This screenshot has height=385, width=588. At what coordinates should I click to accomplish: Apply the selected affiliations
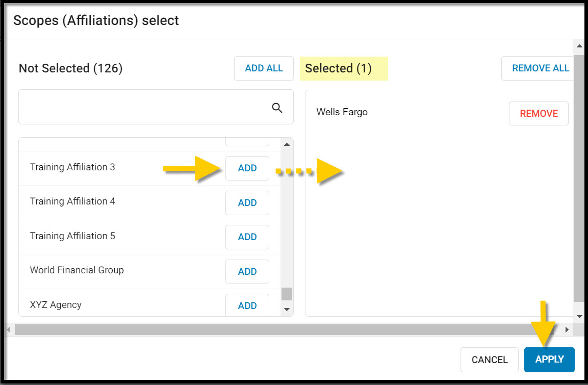coord(549,360)
